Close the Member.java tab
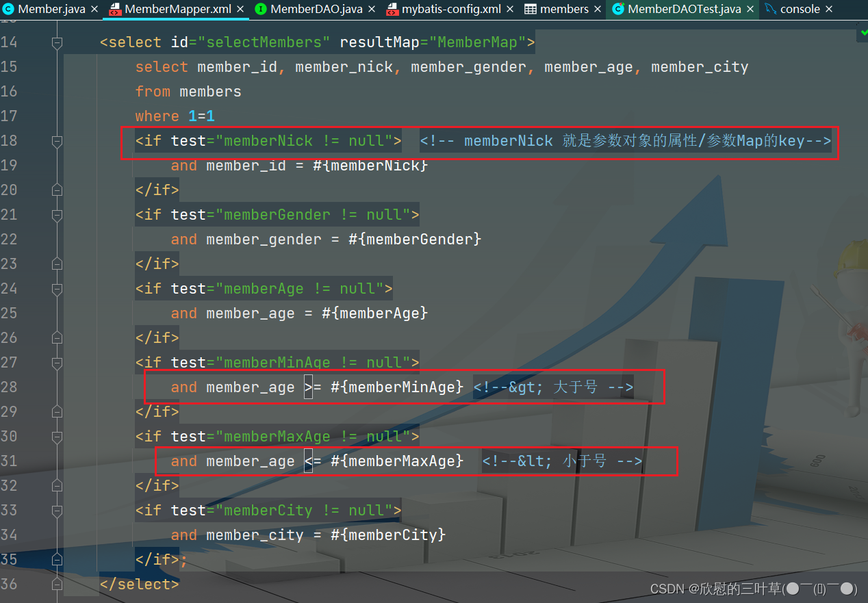The image size is (868, 603). (x=95, y=10)
